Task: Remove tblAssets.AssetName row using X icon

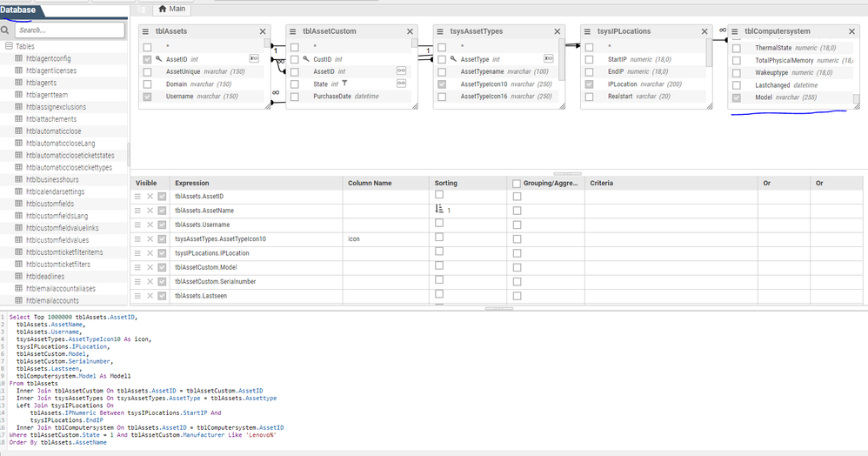Action: (x=150, y=211)
